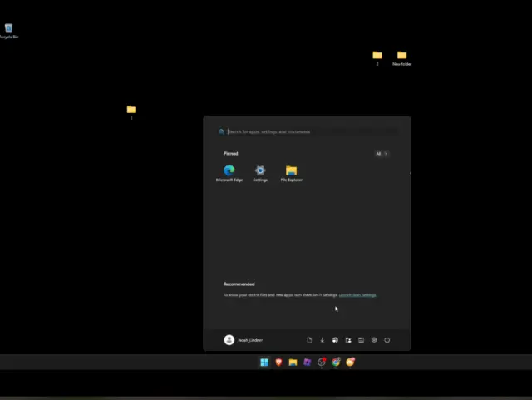Click the search magnifier icon in Start

point(222,131)
